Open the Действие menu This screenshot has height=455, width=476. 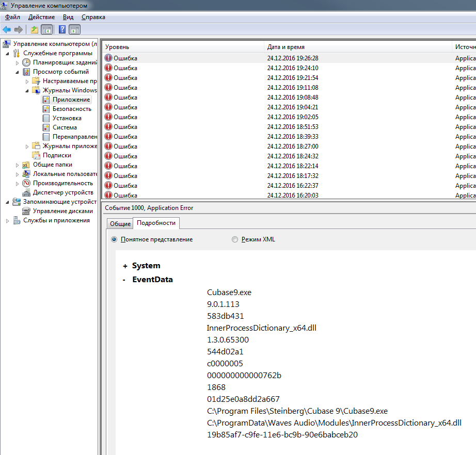[x=42, y=17]
